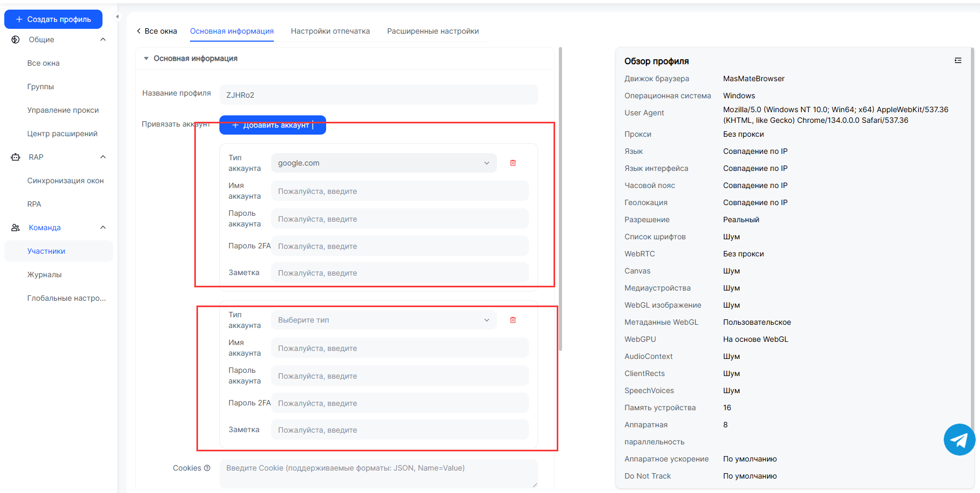Collapse the Общие sidebar group
Screen dimensions: 980x493
[103, 40]
